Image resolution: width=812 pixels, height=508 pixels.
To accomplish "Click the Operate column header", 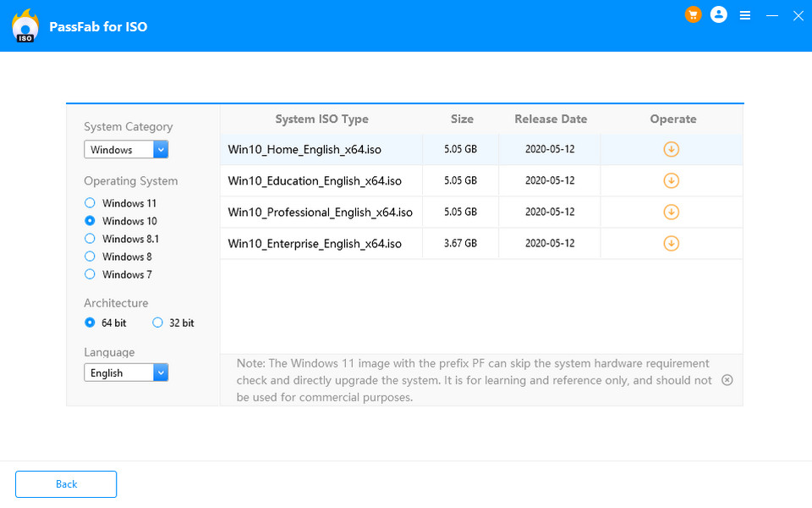I will [x=672, y=119].
